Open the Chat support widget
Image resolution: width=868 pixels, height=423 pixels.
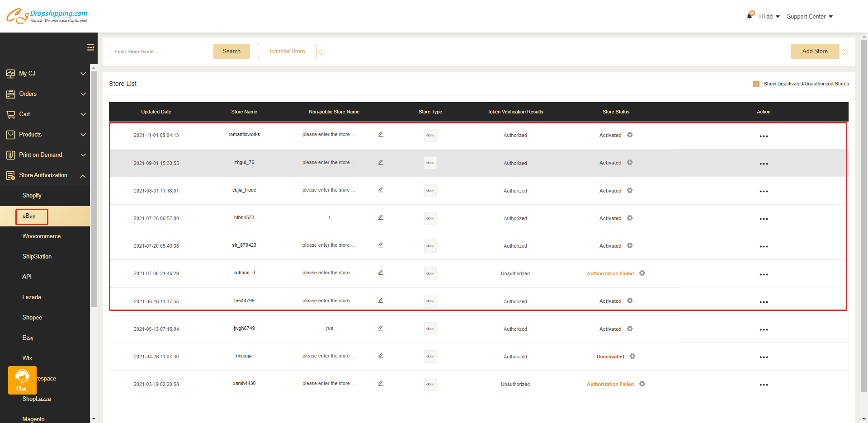(22, 380)
